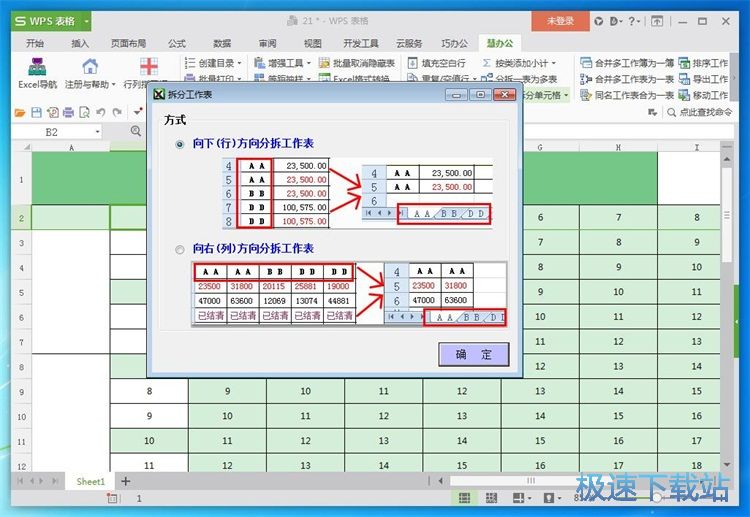
Task: Click the open folder icon in quick toolbar
Action: (x=20, y=112)
